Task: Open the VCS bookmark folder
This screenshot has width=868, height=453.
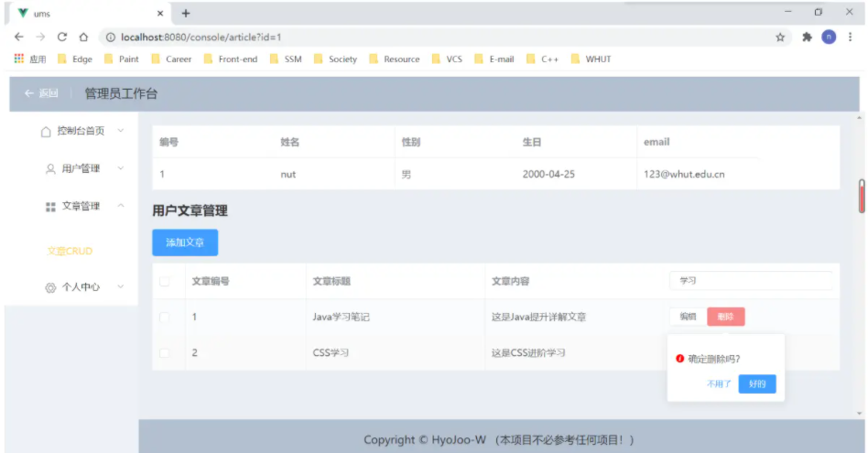Action: 447,59
